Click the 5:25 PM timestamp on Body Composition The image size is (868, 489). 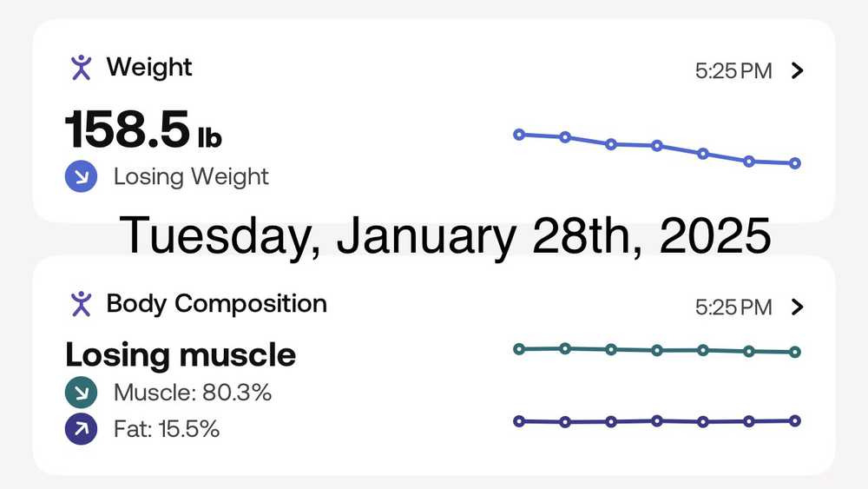click(733, 307)
